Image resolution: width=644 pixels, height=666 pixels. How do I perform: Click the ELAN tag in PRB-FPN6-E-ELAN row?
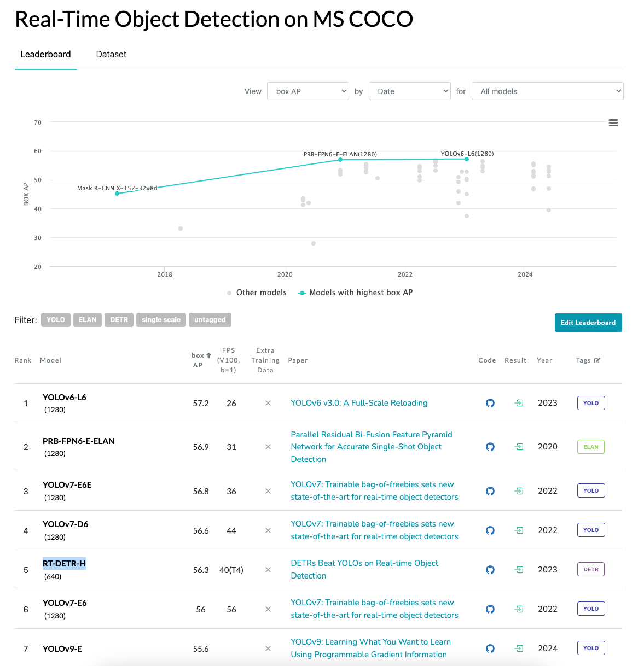pyautogui.click(x=591, y=447)
